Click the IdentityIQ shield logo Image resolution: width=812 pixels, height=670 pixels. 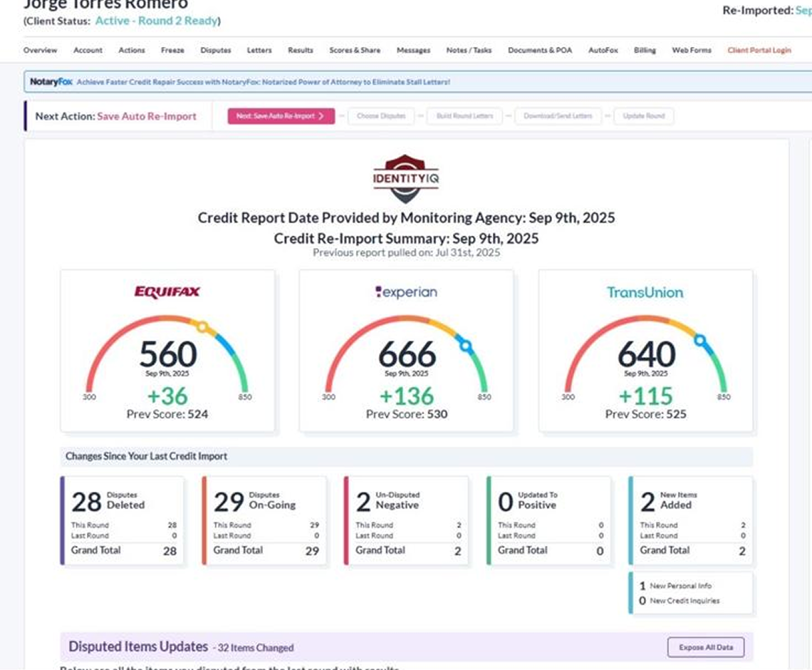point(406,179)
